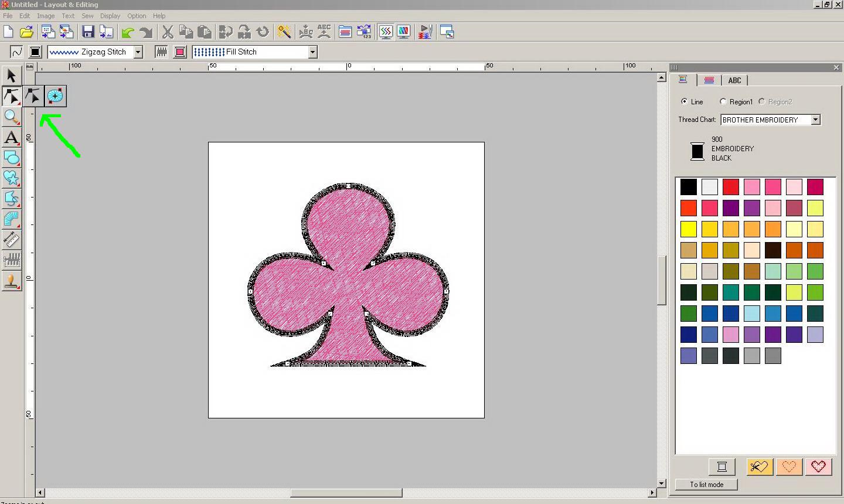Click the Save floppy disk icon
The height and width of the screenshot is (504, 844).
88,32
